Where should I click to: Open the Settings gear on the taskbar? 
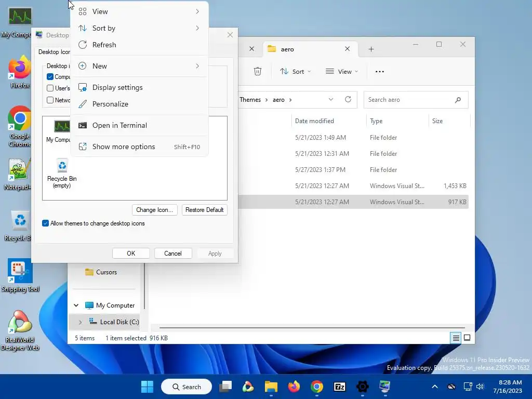pos(362,387)
